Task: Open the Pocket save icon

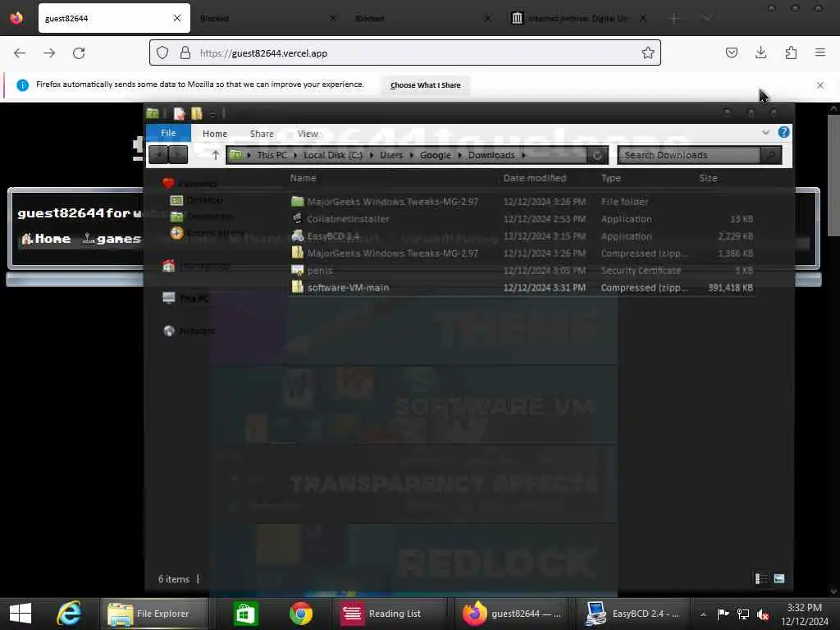Action: click(731, 52)
